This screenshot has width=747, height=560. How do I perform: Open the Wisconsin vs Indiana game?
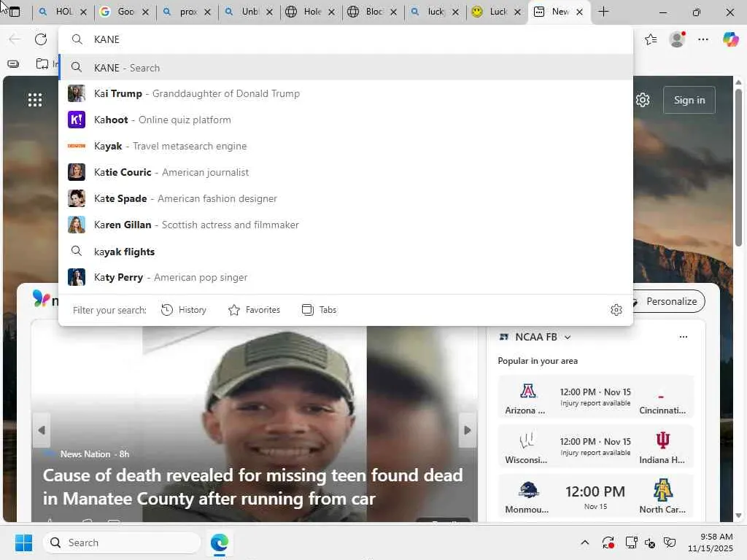[595, 447]
